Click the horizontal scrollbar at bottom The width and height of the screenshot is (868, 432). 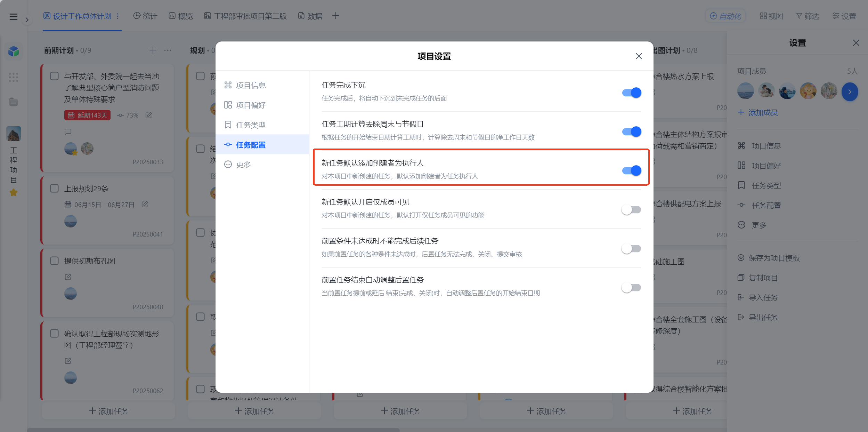(x=213, y=430)
